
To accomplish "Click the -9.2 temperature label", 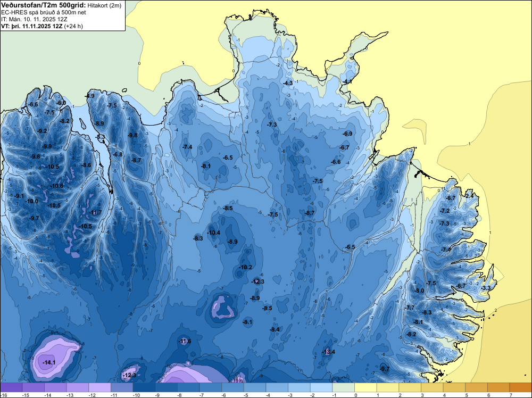I will coord(43,131).
